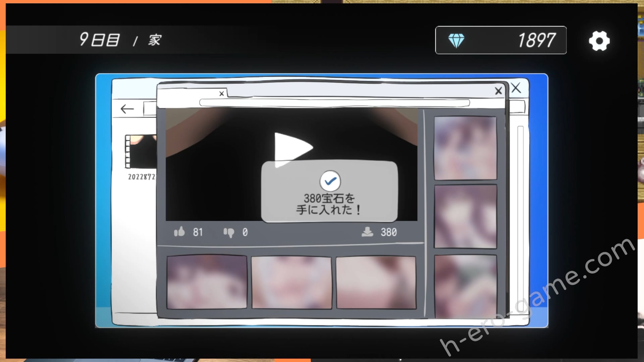Click the thumbs-down dislike icon
The image size is (644, 362).
[x=229, y=232]
